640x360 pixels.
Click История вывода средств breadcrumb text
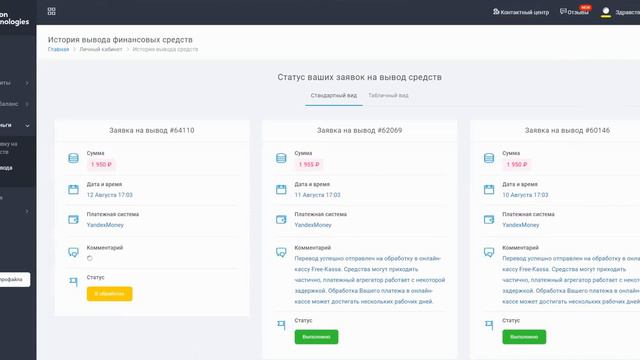click(x=165, y=49)
